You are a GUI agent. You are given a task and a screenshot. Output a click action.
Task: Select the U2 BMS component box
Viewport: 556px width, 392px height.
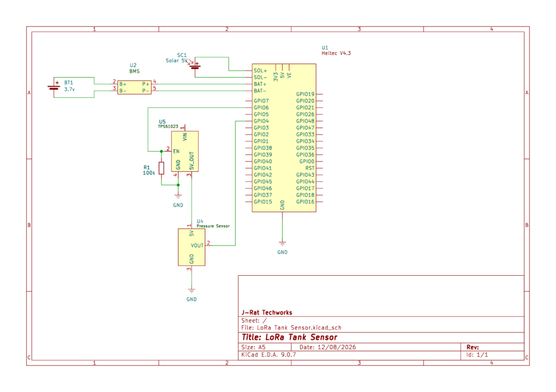[135, 87]
